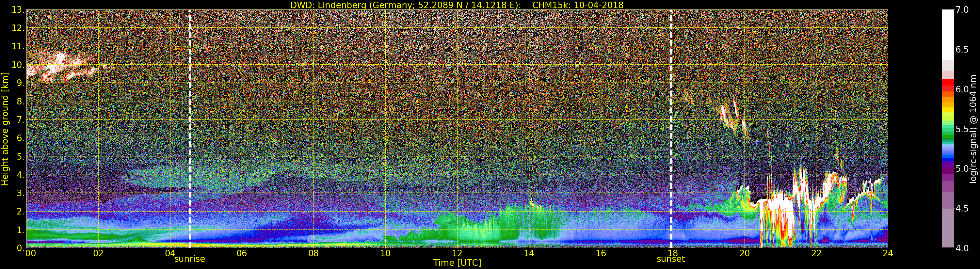This screenshot has height=269, width=980.
Task: Click the 'CHM15k: 10-04-2018' title text
Action: [x=578, y=5]
